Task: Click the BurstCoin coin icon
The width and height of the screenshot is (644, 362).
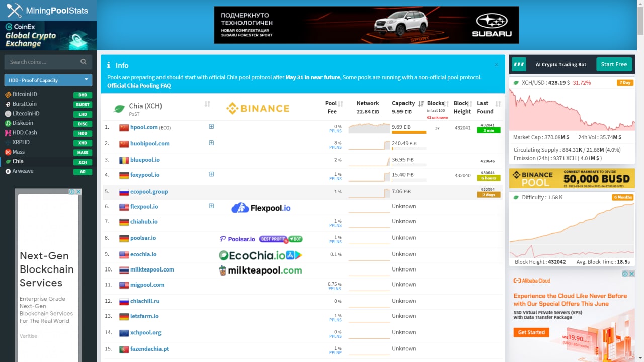Action: (8, 104)
